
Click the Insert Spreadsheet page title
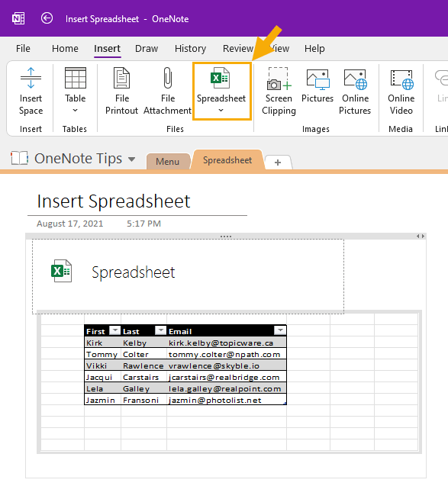tap(114, 201)
